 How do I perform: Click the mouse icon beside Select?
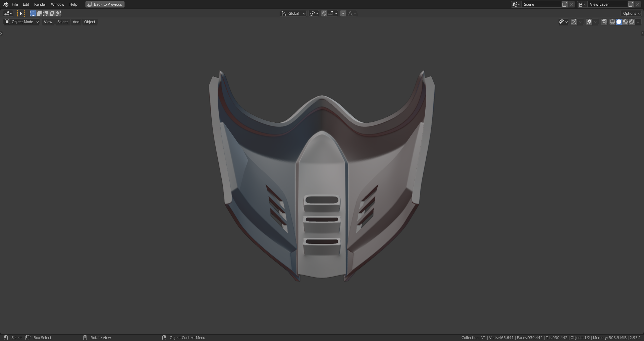coord(6,338)
